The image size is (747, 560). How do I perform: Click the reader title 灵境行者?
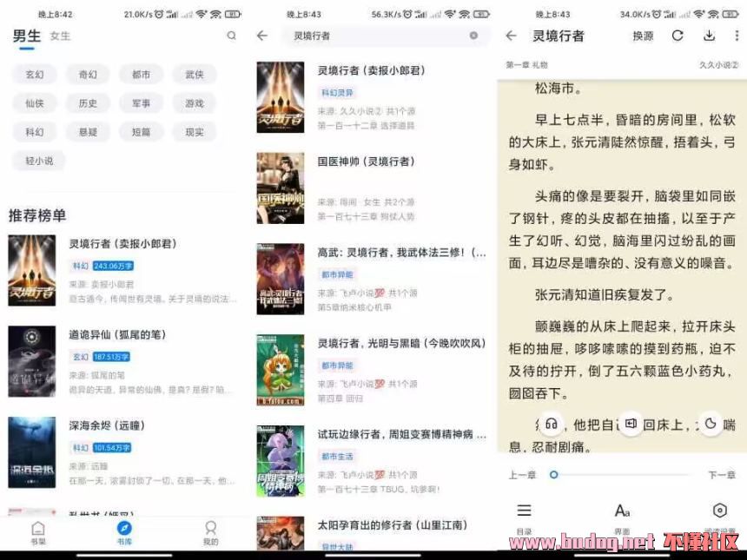pos(558,36)
